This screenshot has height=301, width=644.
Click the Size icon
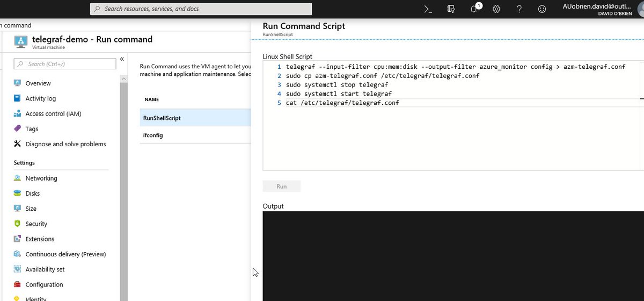(x=18, y=209)
